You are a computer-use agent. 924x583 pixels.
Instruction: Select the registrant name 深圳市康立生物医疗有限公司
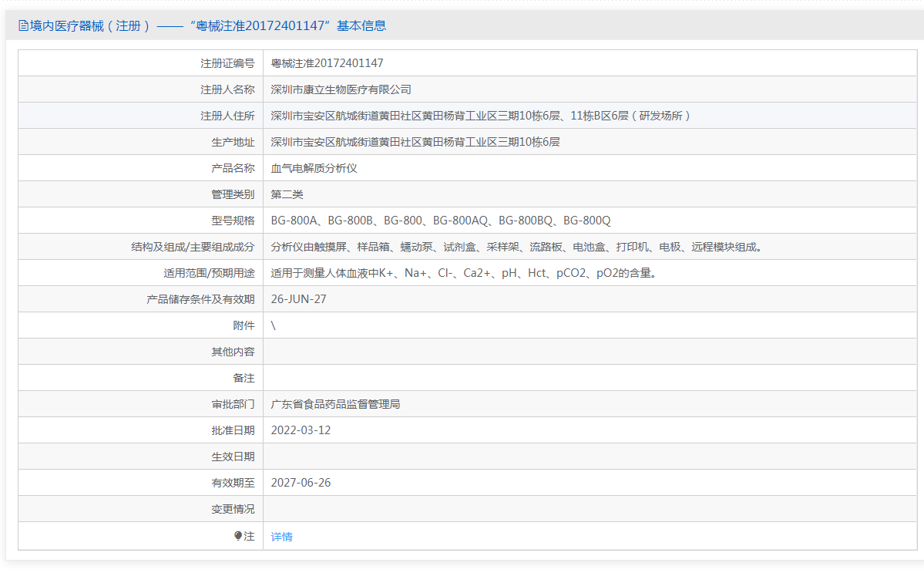coord(341,89)
